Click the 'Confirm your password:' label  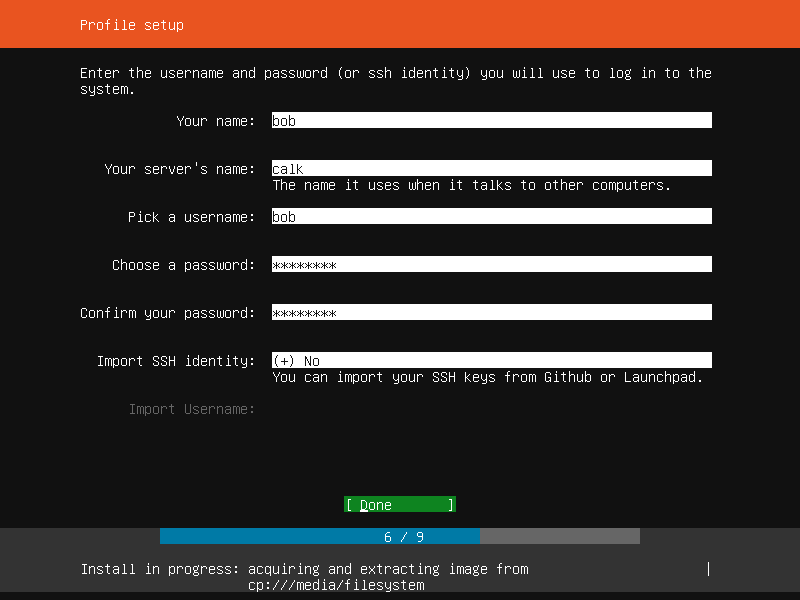click(167, 313)
